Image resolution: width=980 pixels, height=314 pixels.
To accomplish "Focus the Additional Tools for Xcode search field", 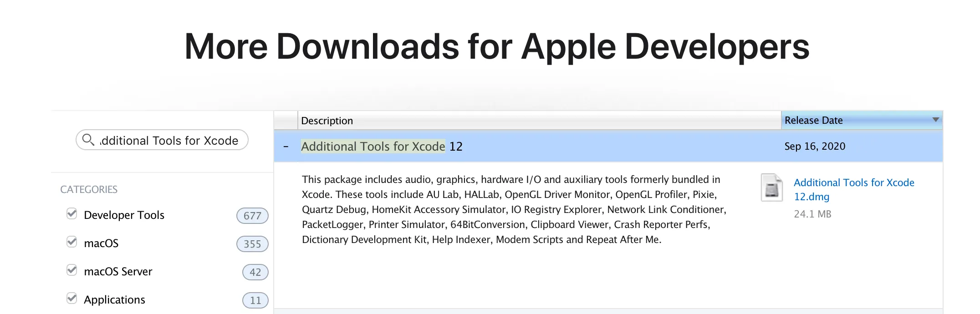I will point(162,140).
